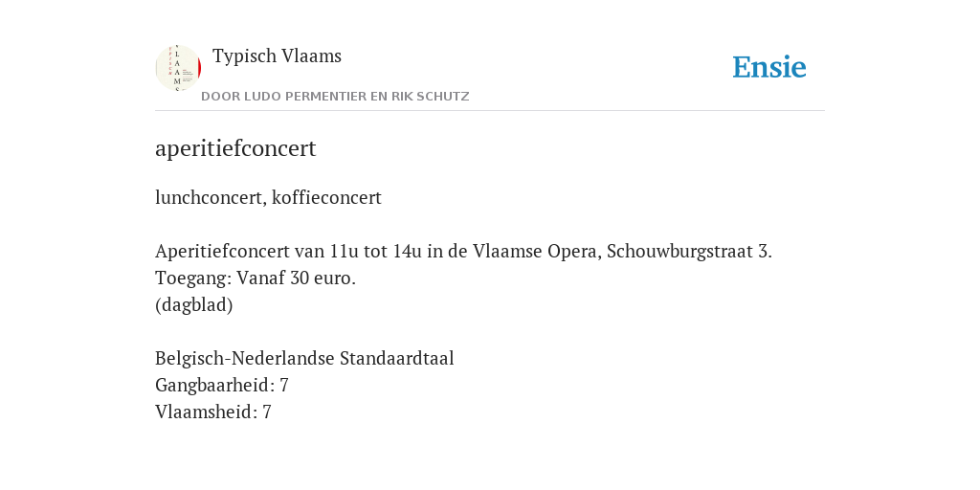Click Belgisch-Nederlandse Standaardtaal label

pos(304,359)
